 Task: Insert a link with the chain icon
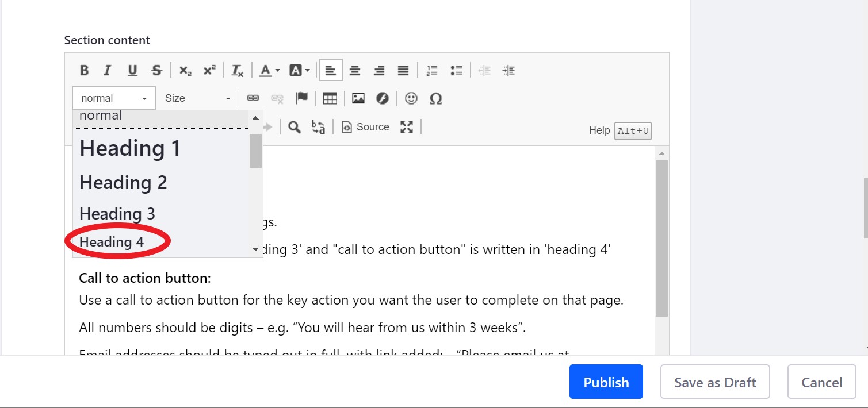[x=253, y=98]
